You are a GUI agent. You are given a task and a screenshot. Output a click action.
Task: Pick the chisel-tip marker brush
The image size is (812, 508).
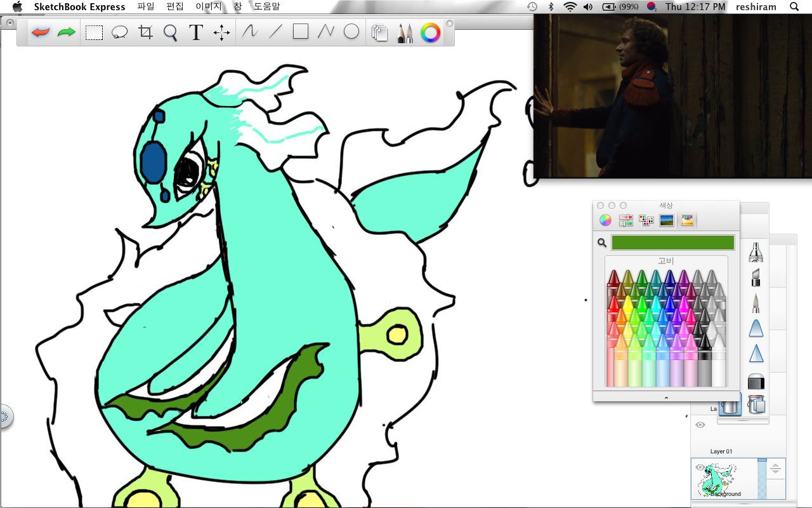point(756,277)
